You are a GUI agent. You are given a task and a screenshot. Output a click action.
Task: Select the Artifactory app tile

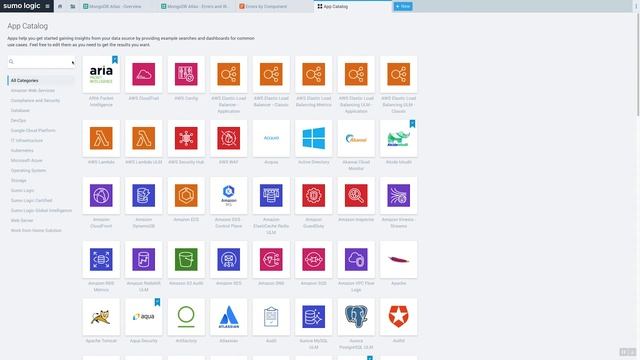coord(186,317)
